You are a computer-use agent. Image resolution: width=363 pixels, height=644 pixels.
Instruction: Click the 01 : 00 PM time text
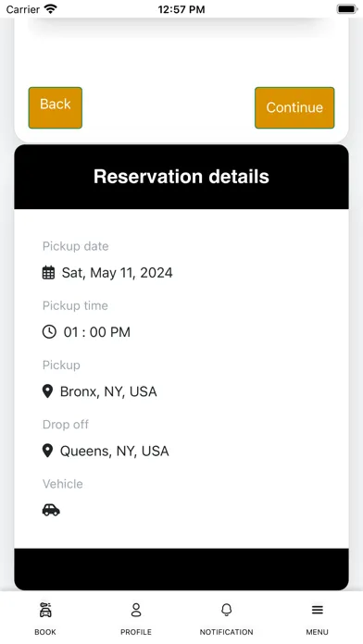pos(97,332)
